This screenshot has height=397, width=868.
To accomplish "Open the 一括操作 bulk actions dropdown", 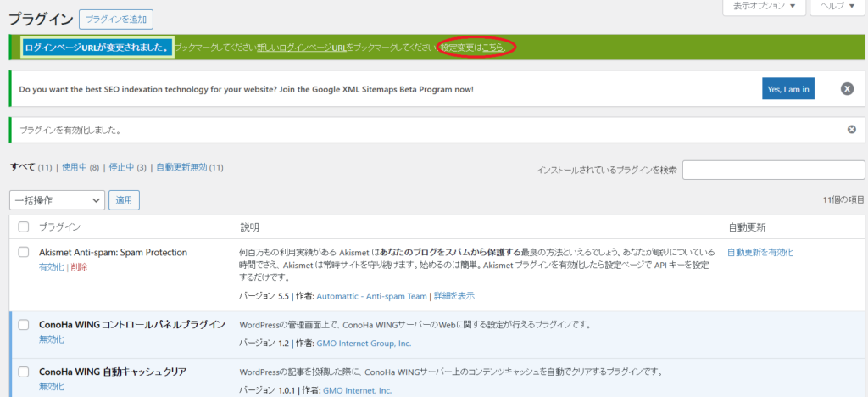I will pyautogui.click(x=57, y=200).
